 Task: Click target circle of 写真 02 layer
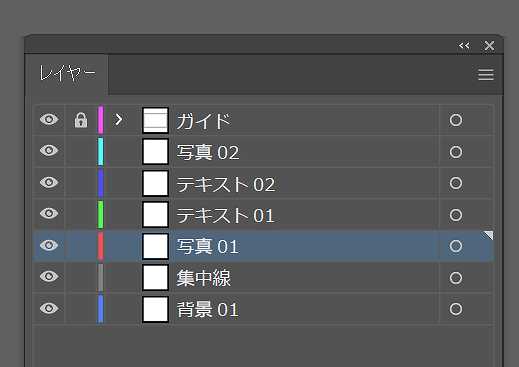(456, 152)
